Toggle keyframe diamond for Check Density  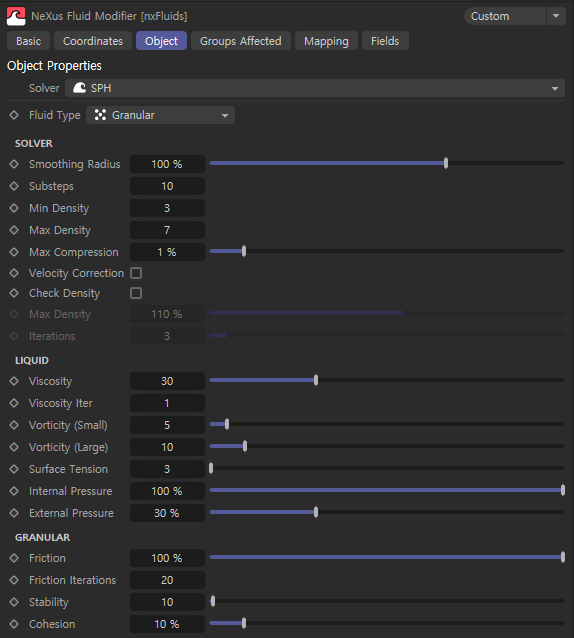[14, 293]
